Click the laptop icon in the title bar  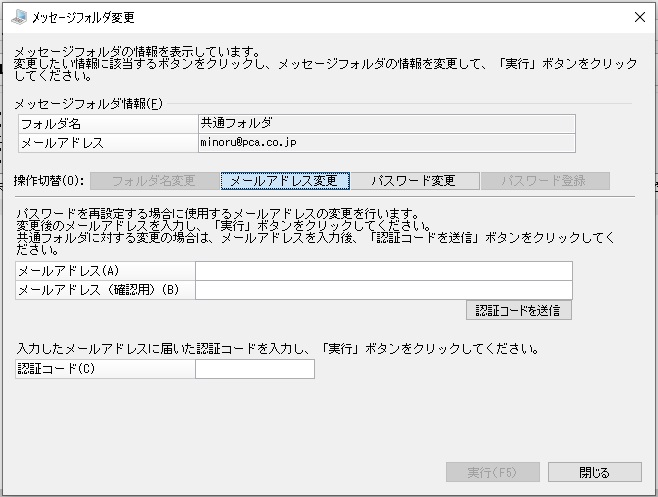[19, 17]
